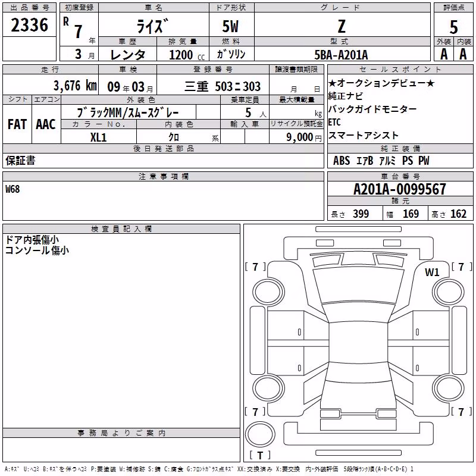
Task: Select the ★オークションデビュー★ sales point
Action: [x=381, y=83]
